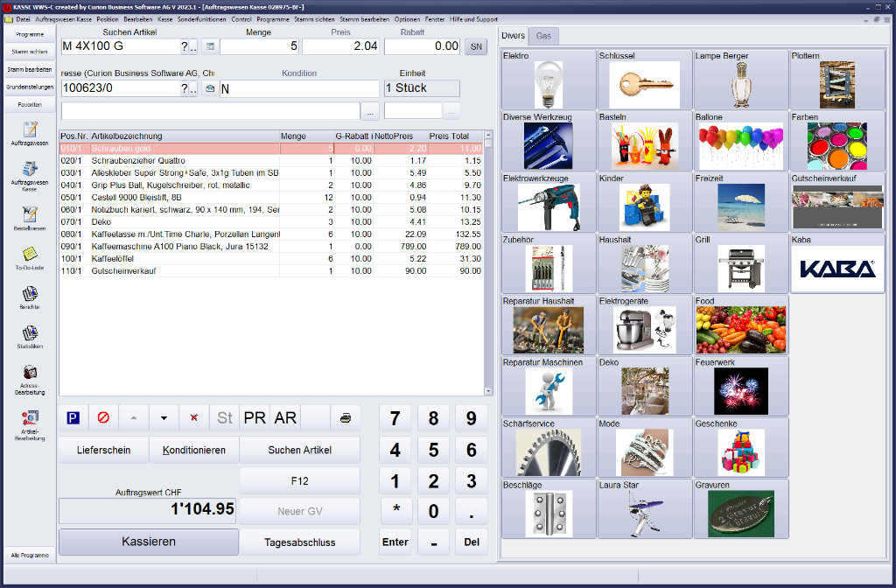The image size is (896, 588).
Task: Click the Menge input field
Action: point(259,46)
